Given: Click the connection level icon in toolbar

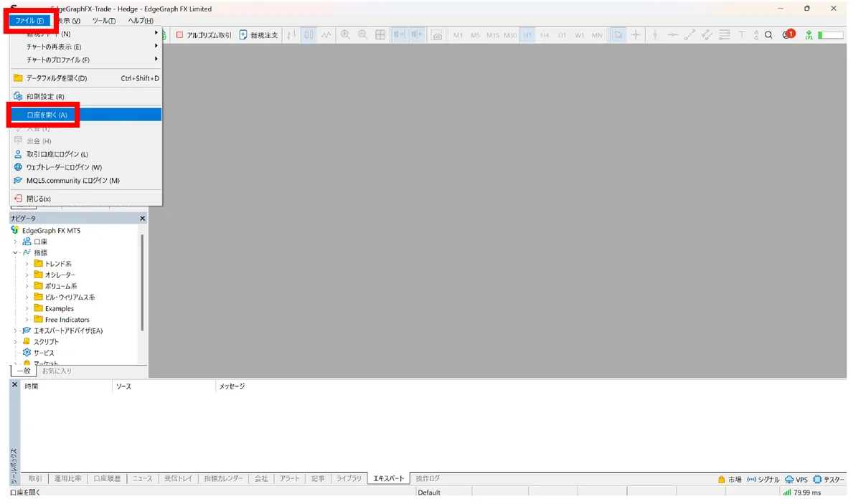Looking at the screenshot, I should 809,34.
